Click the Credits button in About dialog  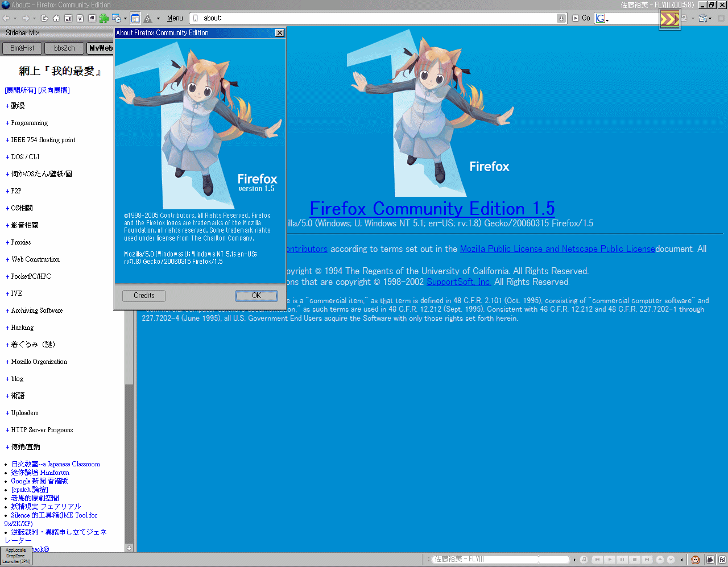tap(144, 296)
